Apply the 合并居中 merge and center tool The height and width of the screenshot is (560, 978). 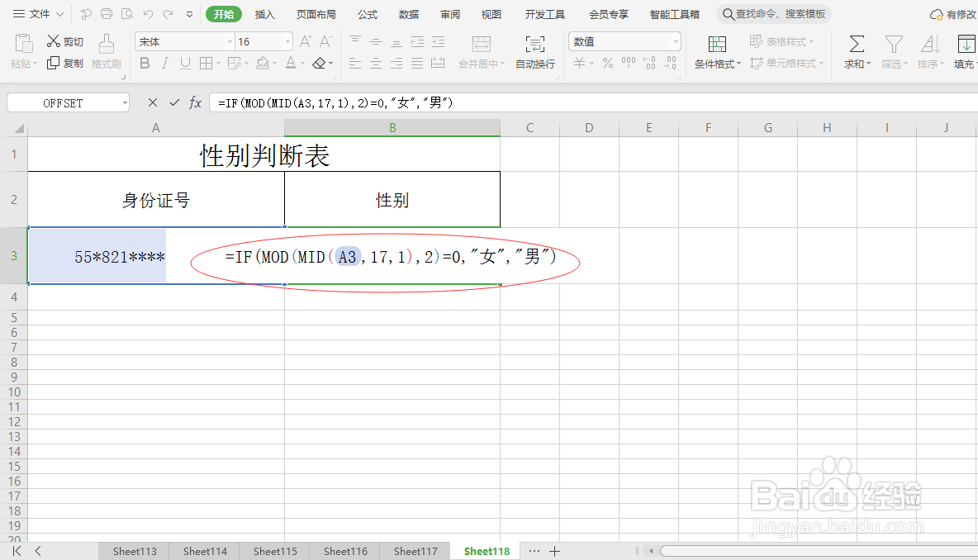(482, 52)
